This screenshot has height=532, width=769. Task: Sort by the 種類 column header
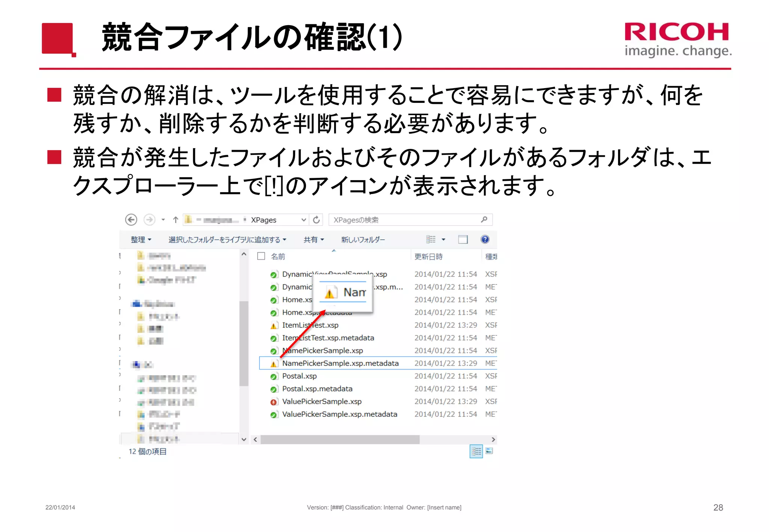coord(491,257)
